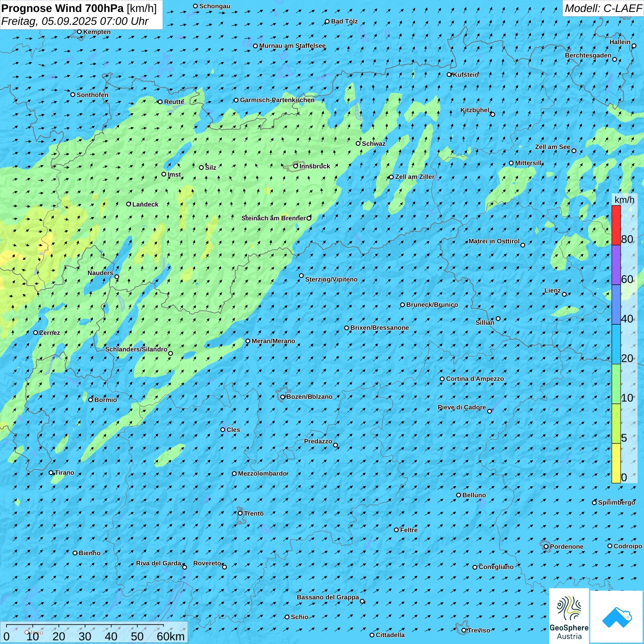
Task: Click the Bormio city label
Action: point(106,400)
